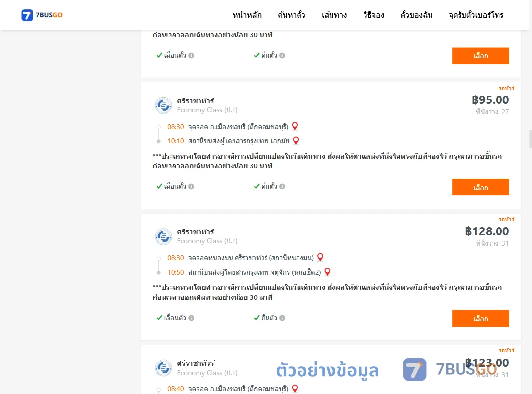Open the เส้นทาง menu item

pyautogui.click(x=334, y=15)
